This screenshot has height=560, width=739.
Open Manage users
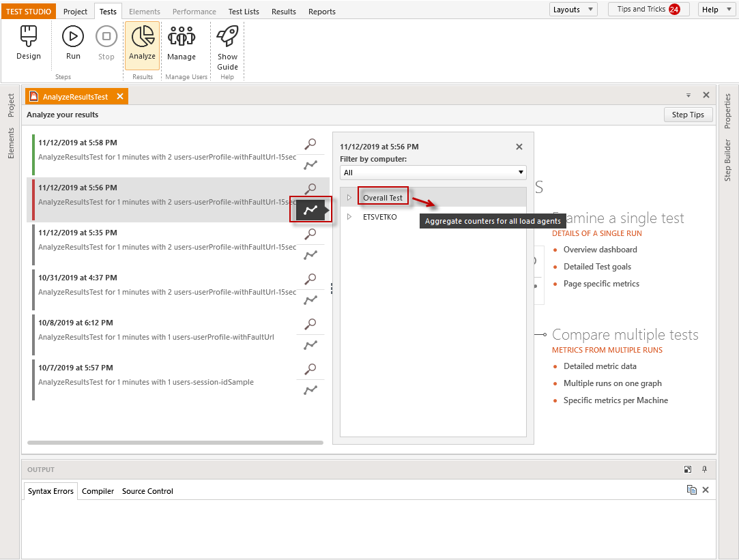point(182,44)
